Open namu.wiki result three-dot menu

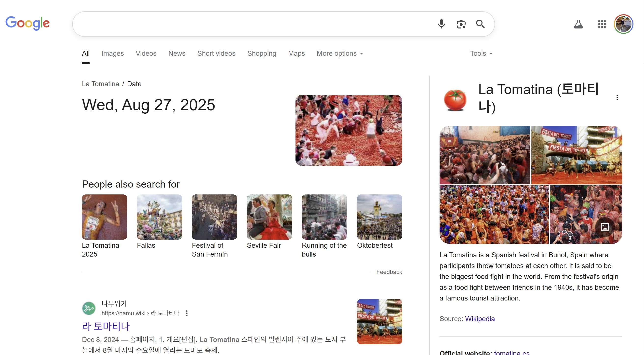pyautogui.click(x=187, y=313)
